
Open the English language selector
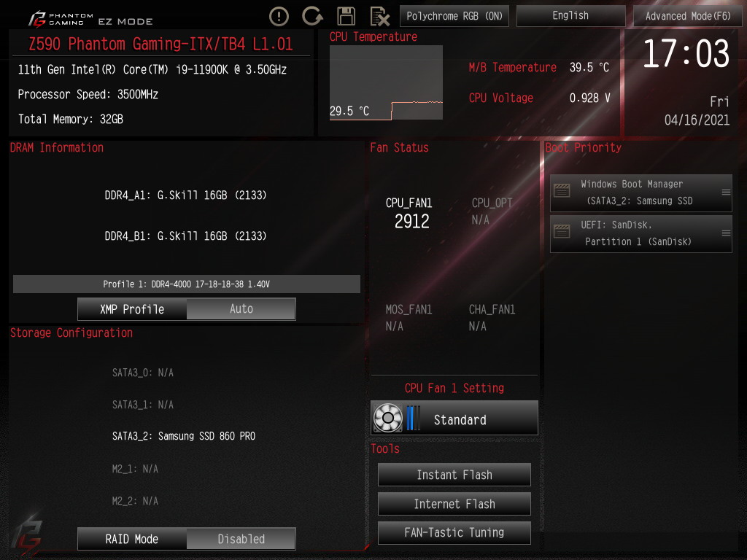pyautogui.click(x=570, y=16)
